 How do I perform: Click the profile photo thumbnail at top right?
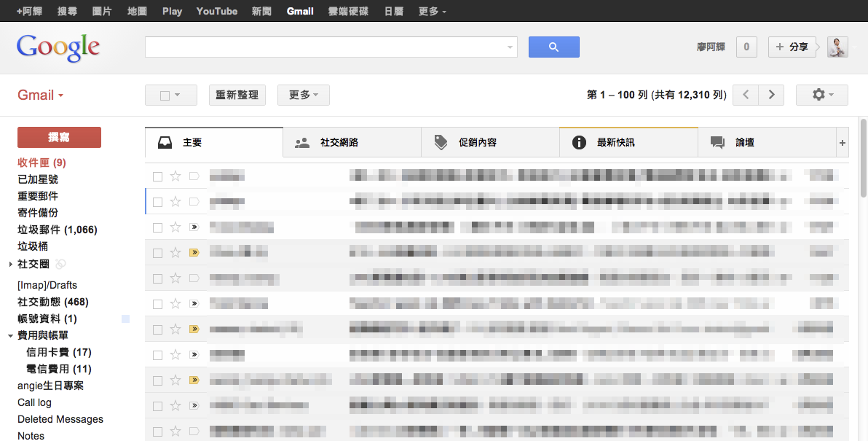(837, 47)
